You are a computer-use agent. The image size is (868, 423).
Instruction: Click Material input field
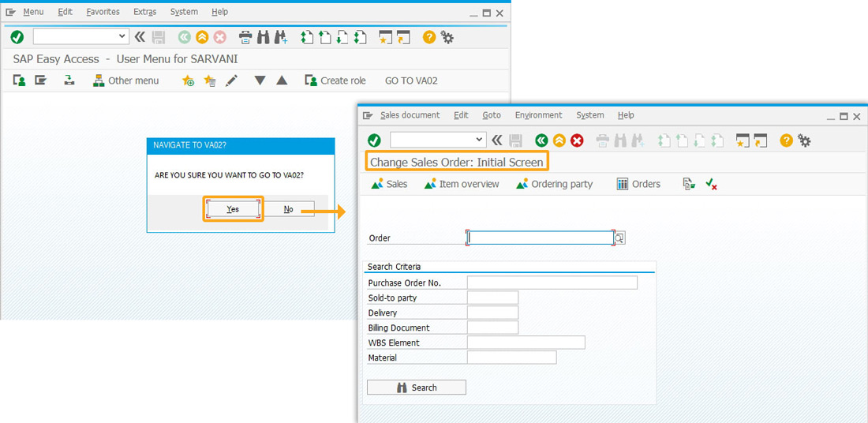511,357
